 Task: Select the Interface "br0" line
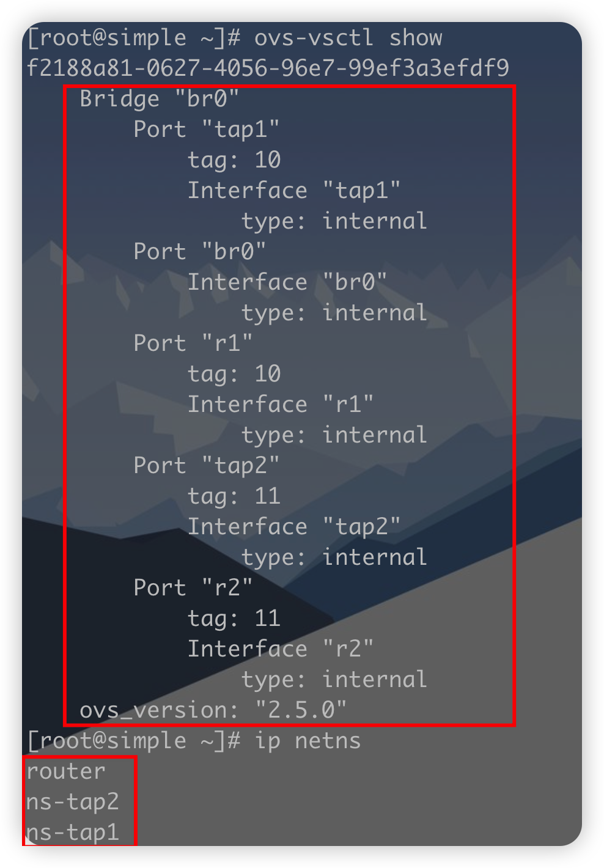287,282
